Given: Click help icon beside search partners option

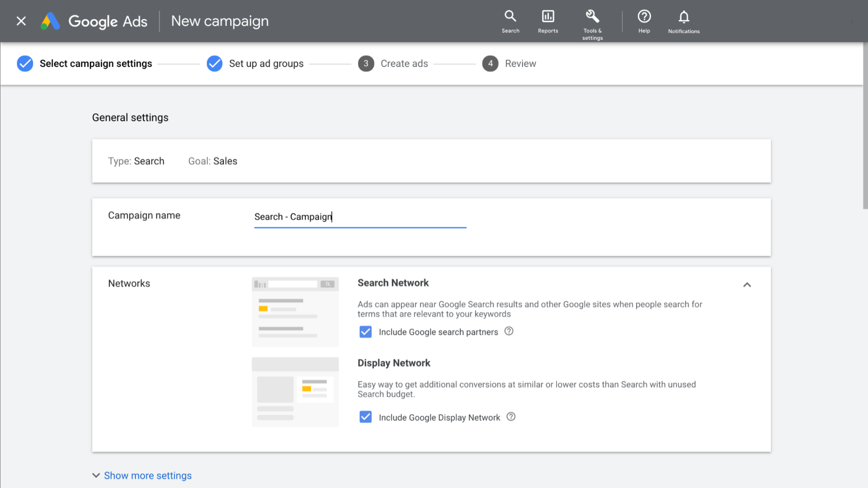Looking at the screenshot, I should pyautogui.click(x=509, y=331).
